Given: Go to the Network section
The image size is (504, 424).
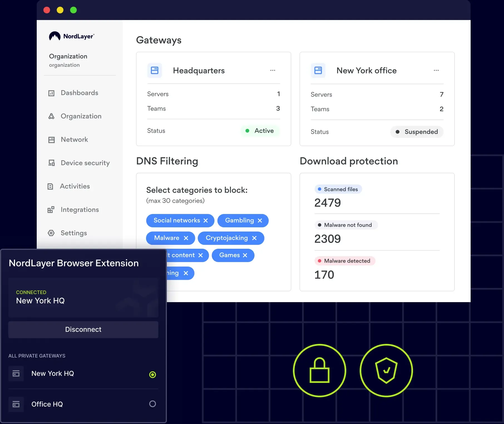Looking at the screenshot, I should tap(68, 140).
